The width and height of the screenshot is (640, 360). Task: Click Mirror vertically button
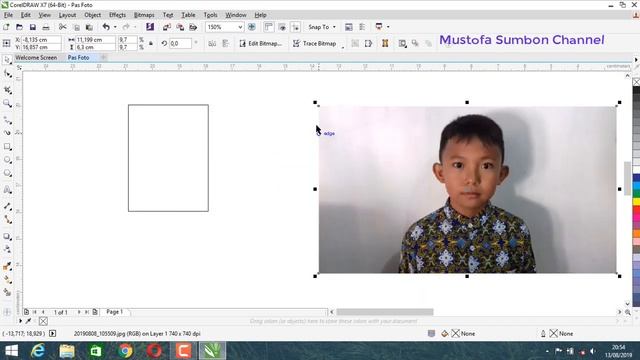click(x=226, y=43)
